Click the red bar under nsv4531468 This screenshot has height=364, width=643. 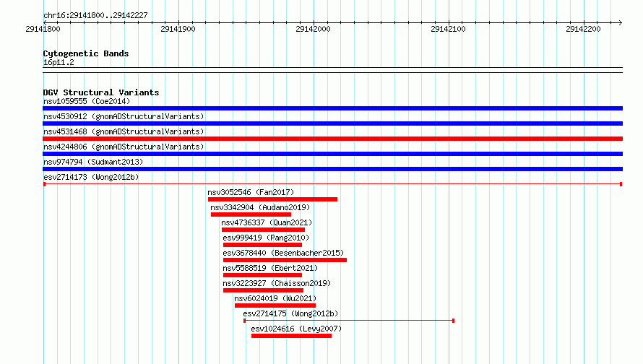coord(332,139)
